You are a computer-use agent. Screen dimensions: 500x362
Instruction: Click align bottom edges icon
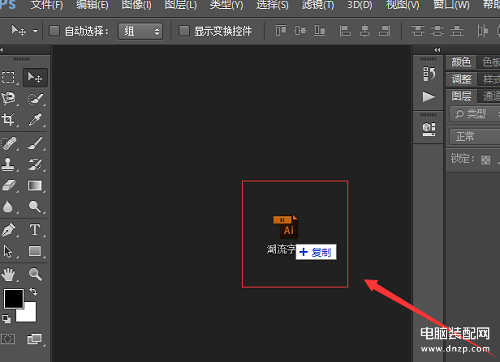[x=320, y=31]
